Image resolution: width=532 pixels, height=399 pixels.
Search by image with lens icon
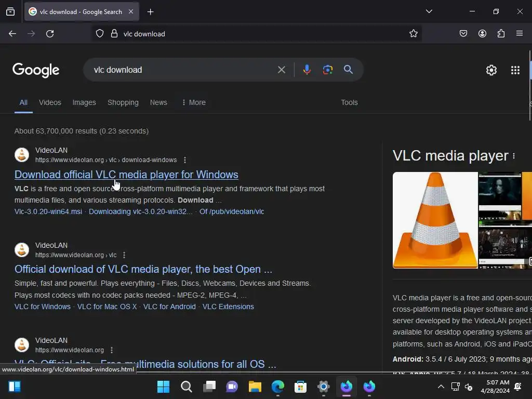327,70
